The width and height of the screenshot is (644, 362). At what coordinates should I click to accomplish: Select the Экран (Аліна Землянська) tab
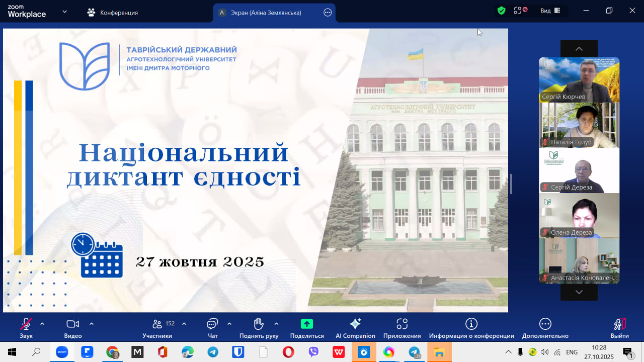(274, 13)
